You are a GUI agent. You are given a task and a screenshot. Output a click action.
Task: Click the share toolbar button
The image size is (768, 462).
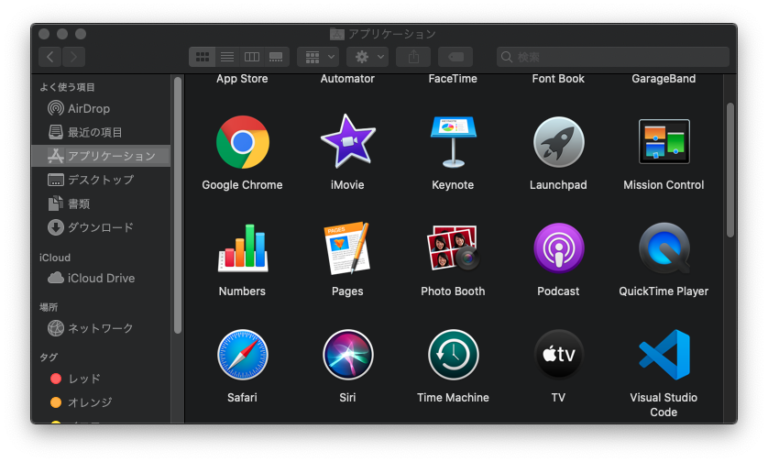[413, 57]
